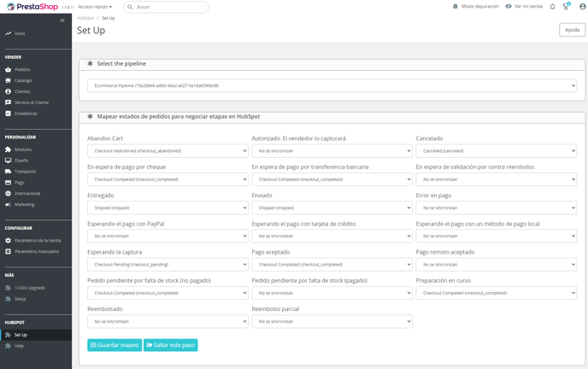Image resolution: width=588 pixels, height=369 pixels.
Task: Open Pedido pendiente falta de stock (pagado) dropdown
Action: pos(332,293)
